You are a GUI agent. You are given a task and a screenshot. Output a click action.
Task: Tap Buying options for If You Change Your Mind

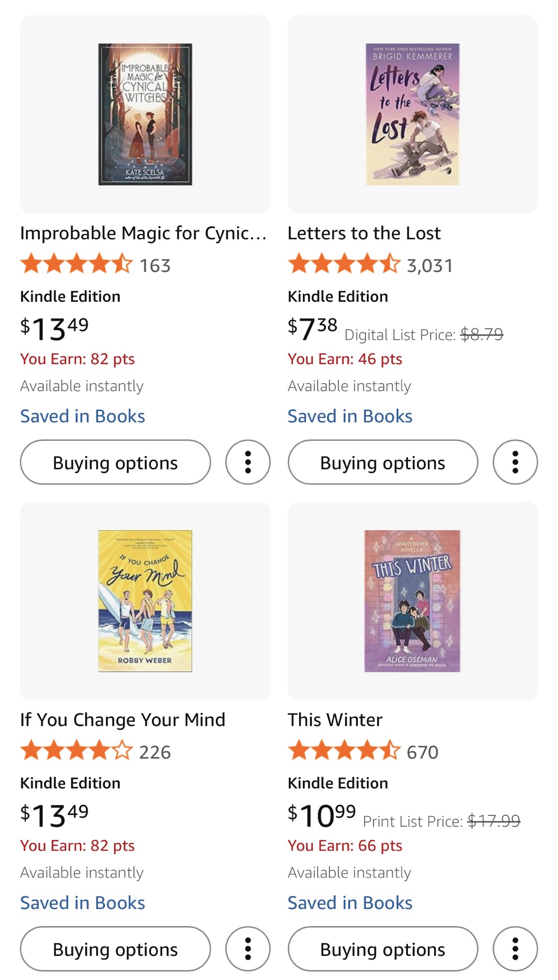[115, 949]
